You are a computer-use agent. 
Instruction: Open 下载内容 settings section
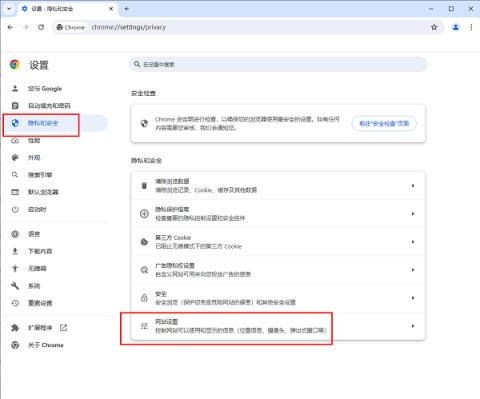(55, 251)
